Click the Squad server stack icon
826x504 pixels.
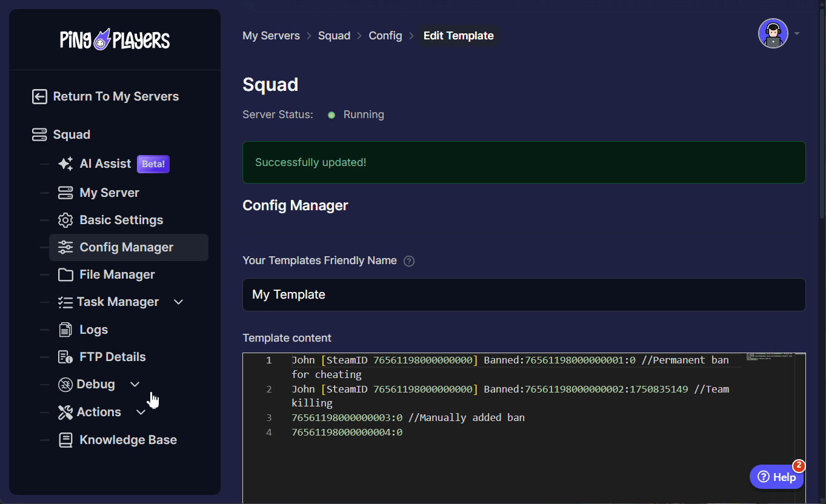[39, 134]
